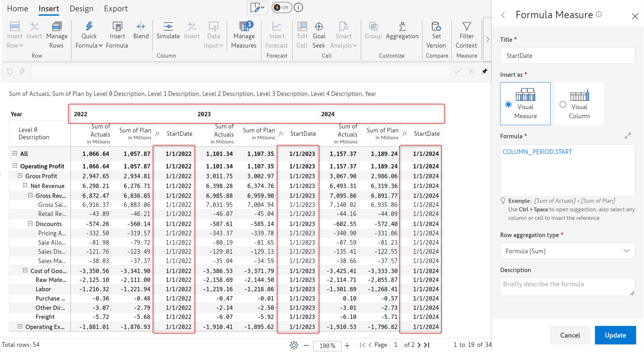Click the Goal Seek icon
Image resolution: width=644 pixels, height=352 pixels.
pyautogui.click(x=319, y=27)
